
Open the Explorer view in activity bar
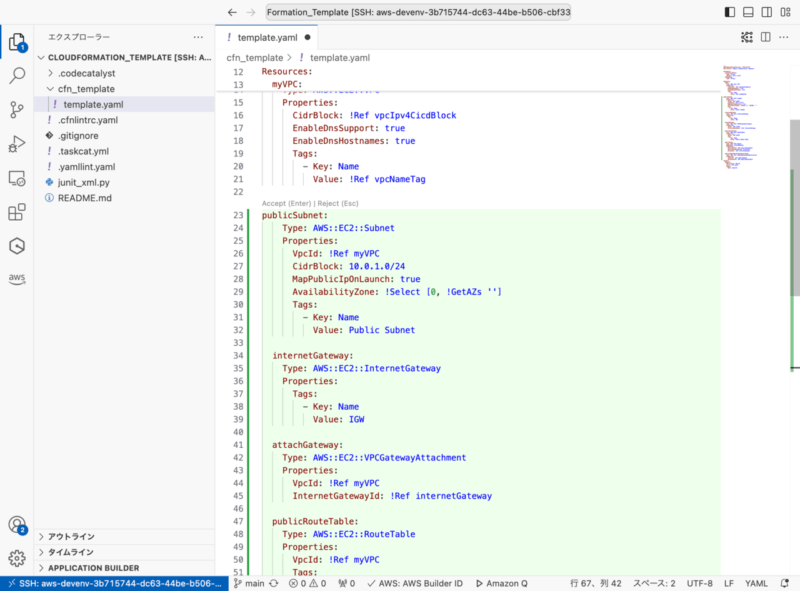(17, 42)
